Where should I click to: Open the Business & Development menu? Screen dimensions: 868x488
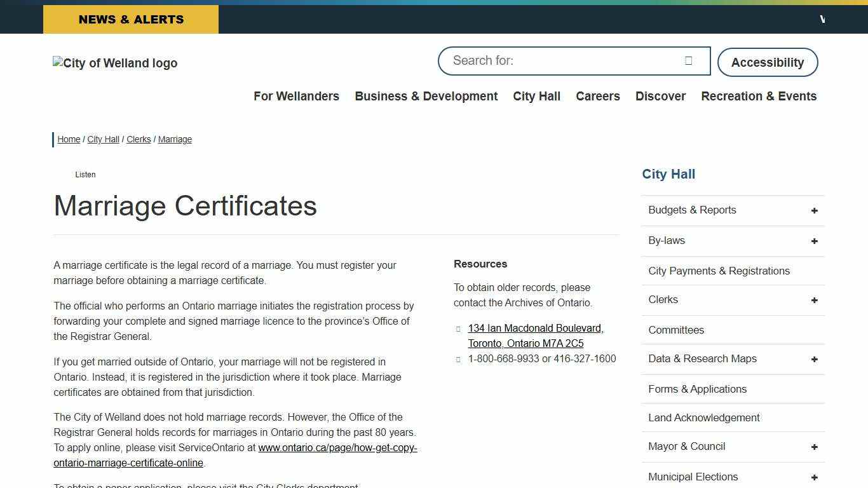click(426, 96)
